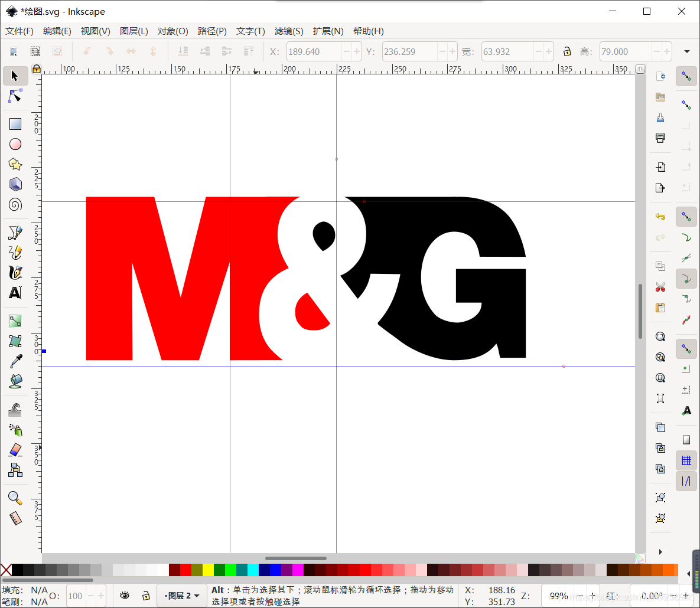Click the Save document icon
This screenshot has height=608, width=700.
(660, 118)
